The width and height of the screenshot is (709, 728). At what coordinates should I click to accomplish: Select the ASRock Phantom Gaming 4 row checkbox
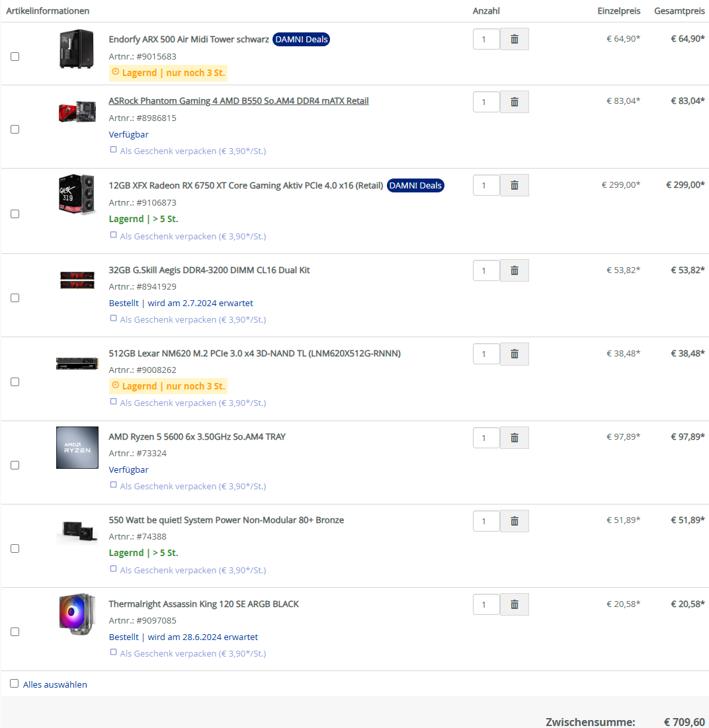(15, 129)
